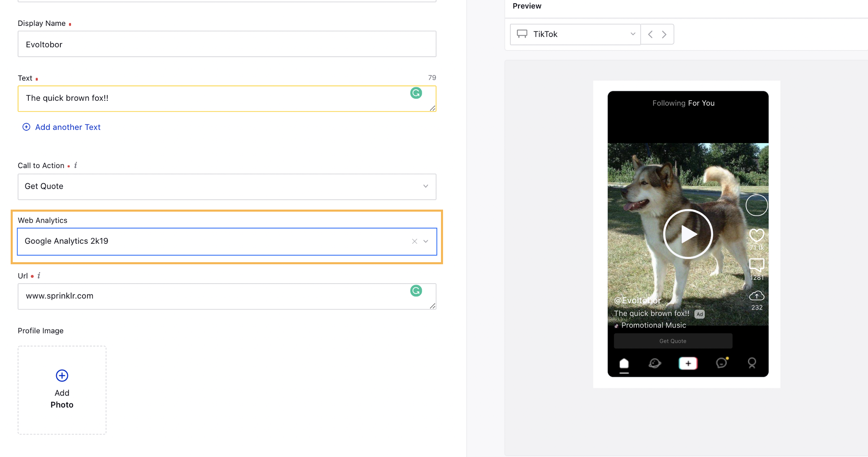
Task: Click the Grammarly icon in the Text field
Action: (x=416, y=93)
